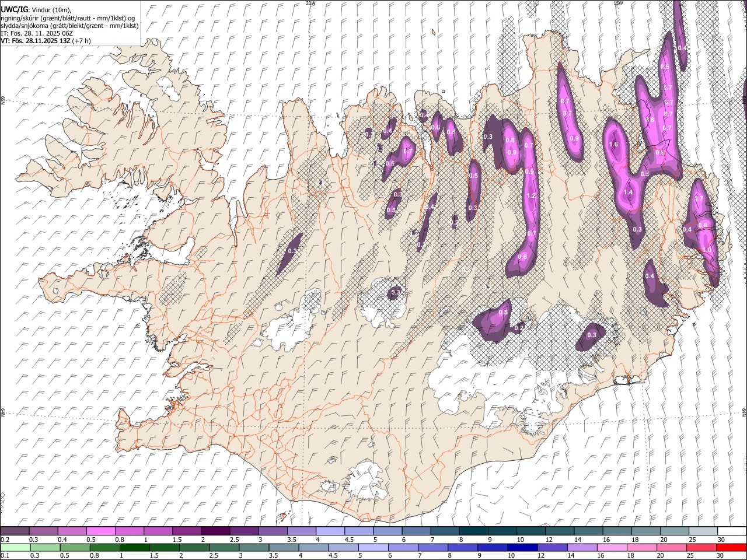This screenshot has height=560, width=747.
Task: Click the 'slydda/snjókoma' legend description line
Action: (x=69, y=26)
